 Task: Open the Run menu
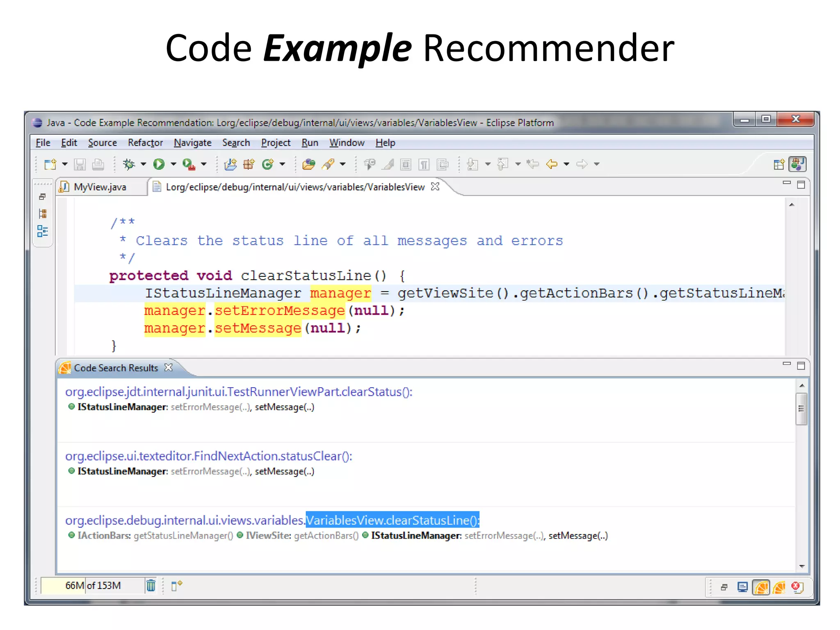point(310,143)
